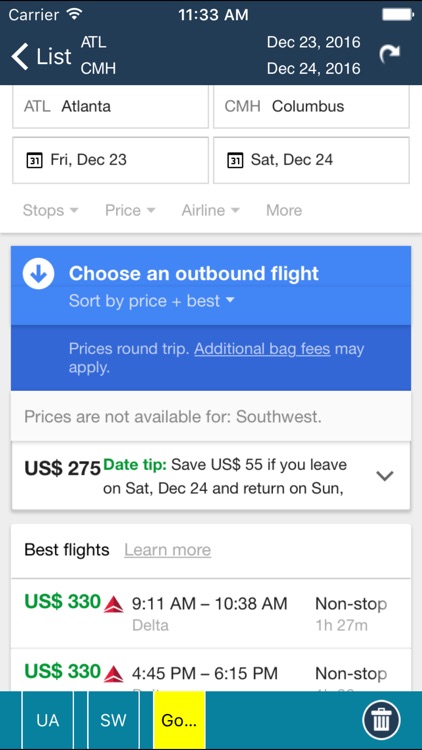Tap the calendar icon beside Fri, Dec 23
The height and width of the screenshot is (750, 422).
(x=32, y=160)
